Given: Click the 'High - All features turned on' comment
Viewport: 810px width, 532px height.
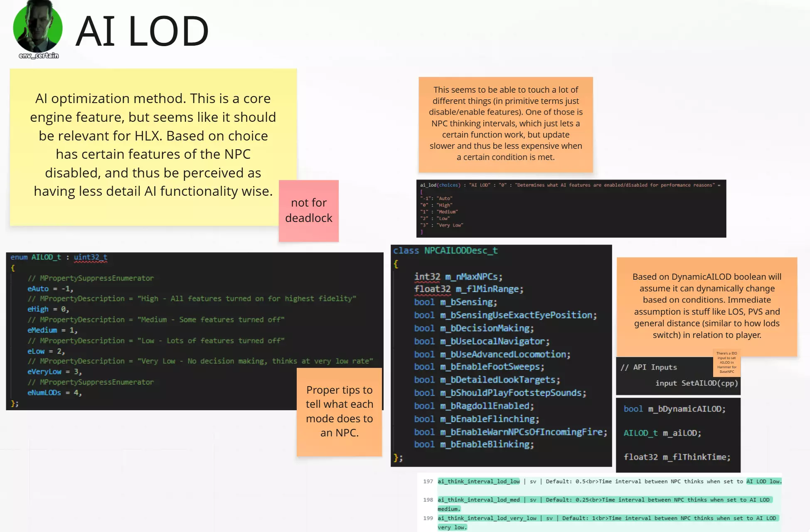Looking at the screenshot, I should click(x=192, y=299).
